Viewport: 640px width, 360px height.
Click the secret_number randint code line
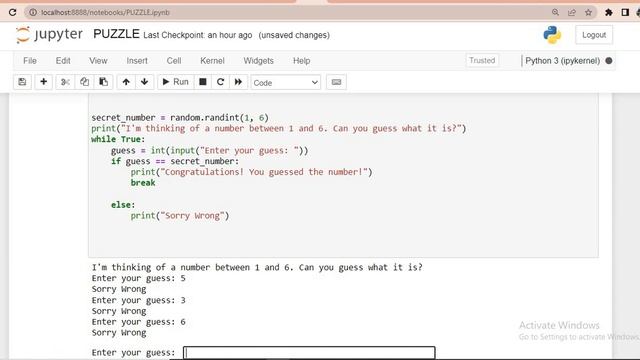[180, 118]
